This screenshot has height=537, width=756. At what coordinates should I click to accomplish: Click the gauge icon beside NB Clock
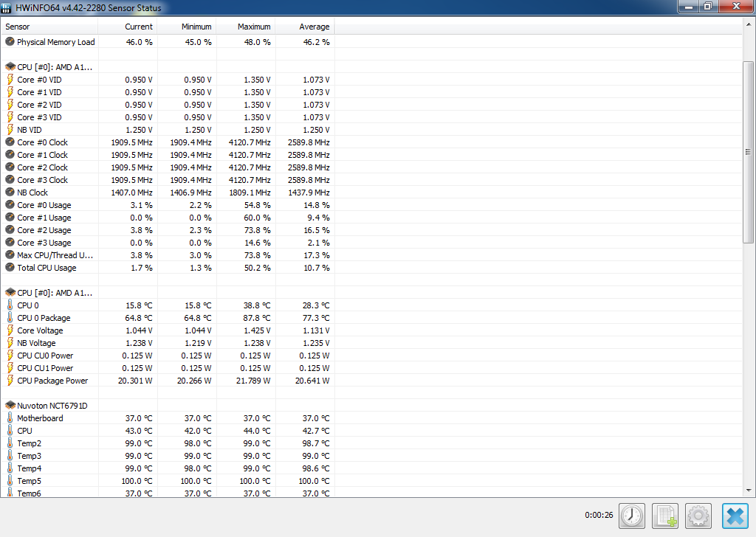click(10, 193)
